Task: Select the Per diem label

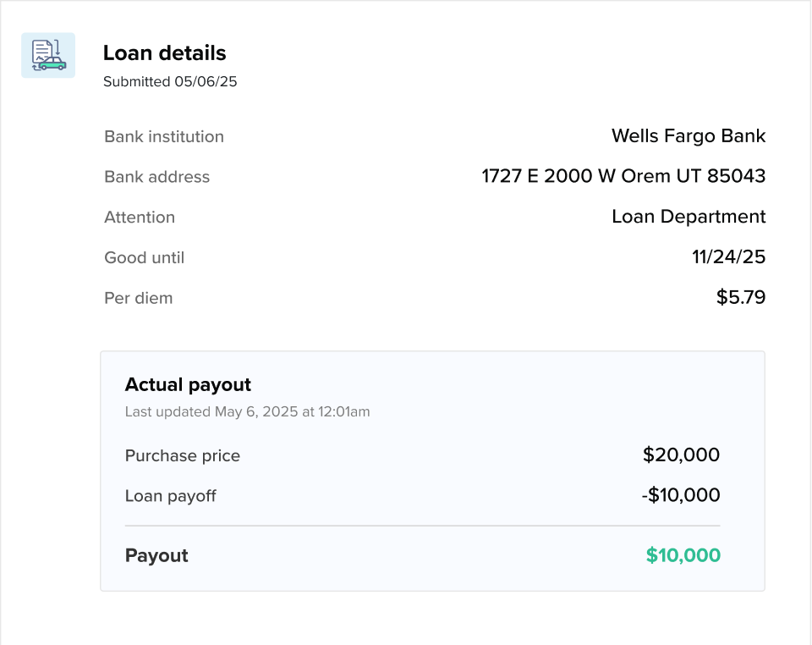Action: 138,298
